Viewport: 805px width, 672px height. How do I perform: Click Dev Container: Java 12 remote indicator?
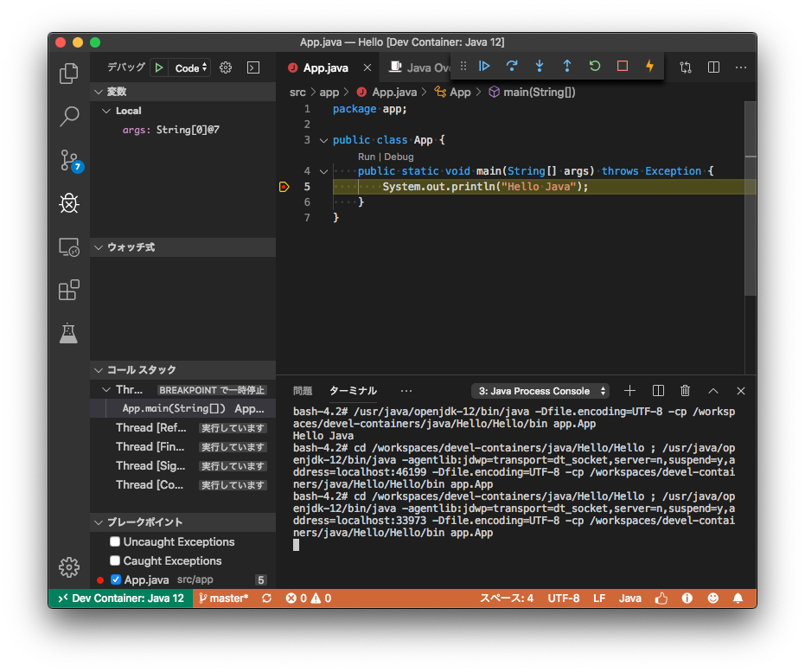[x=121, y=598]
